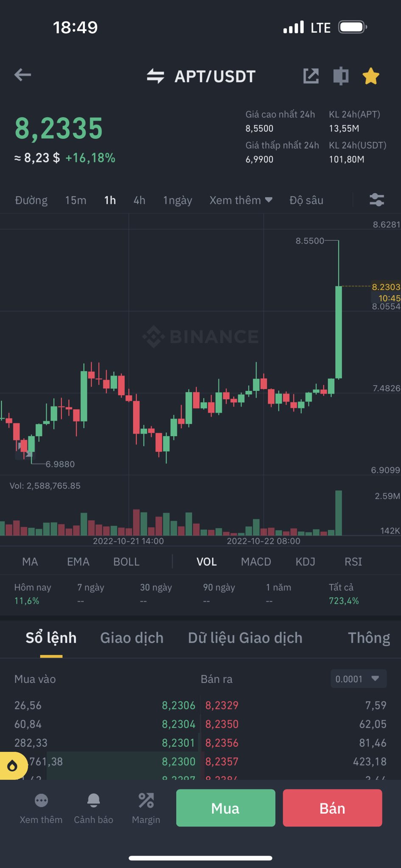
Task: Open Dữ liệu Giao dịch tab
Action: tap(245, 638)
